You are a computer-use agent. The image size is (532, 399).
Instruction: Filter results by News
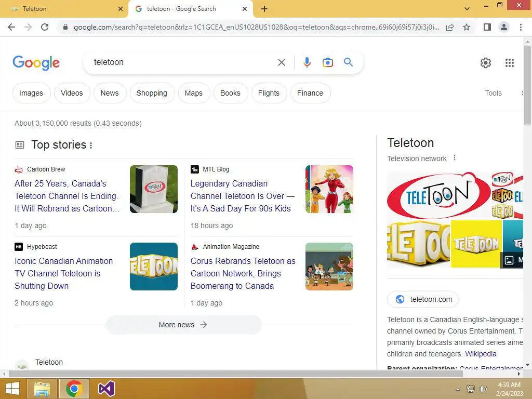pos(110,93)
